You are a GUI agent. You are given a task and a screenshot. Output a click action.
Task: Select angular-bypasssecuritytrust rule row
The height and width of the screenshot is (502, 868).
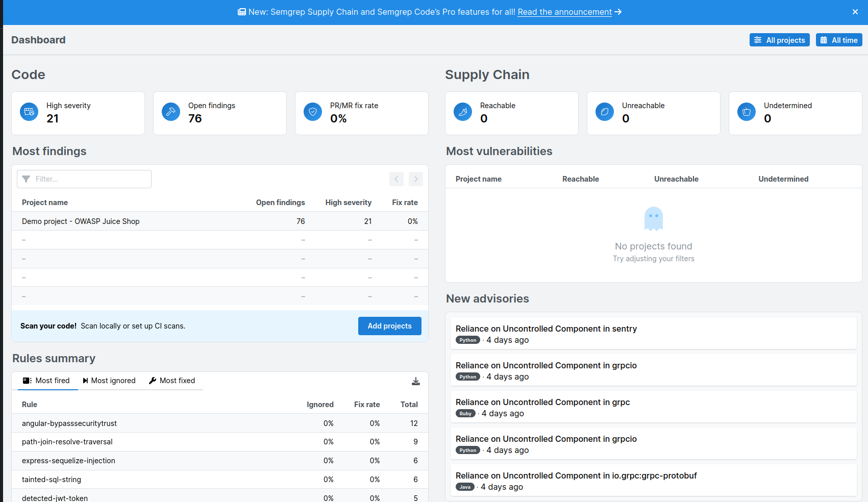click(220, 423)
